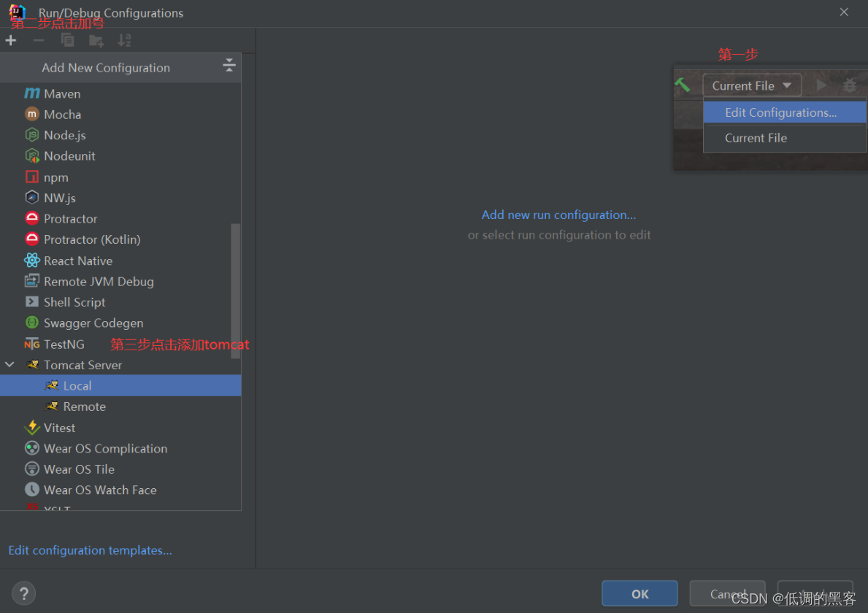
Task: Close the Run/Debug Configurations dialog
Action: pyautogui.click(x=844, y=12)
